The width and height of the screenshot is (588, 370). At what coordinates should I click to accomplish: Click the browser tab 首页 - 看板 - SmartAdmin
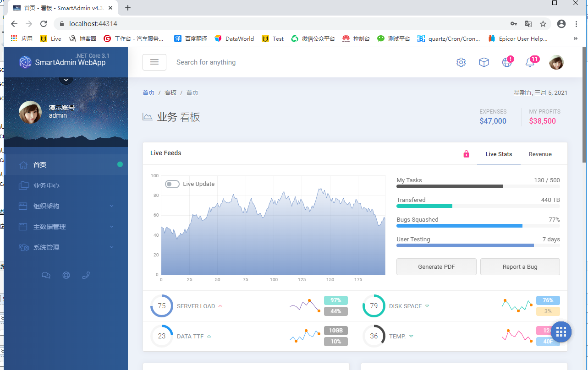(x=63, y=8)
